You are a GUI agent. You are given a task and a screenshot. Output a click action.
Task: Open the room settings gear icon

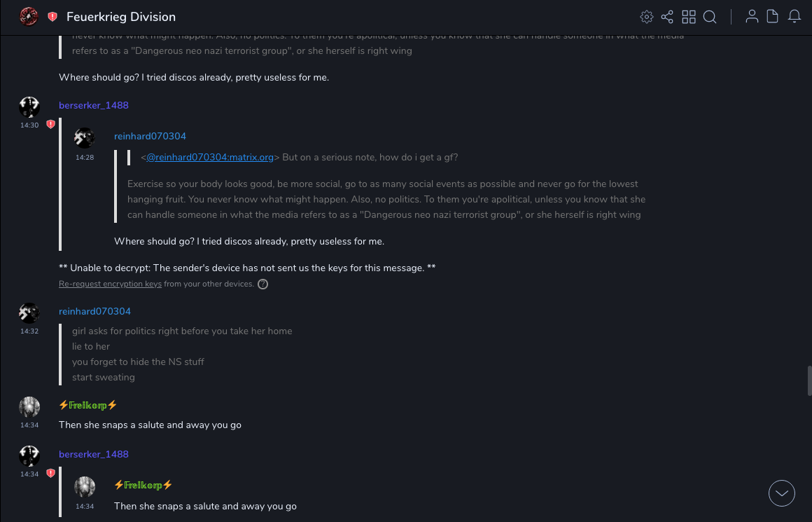coord(647,17)
